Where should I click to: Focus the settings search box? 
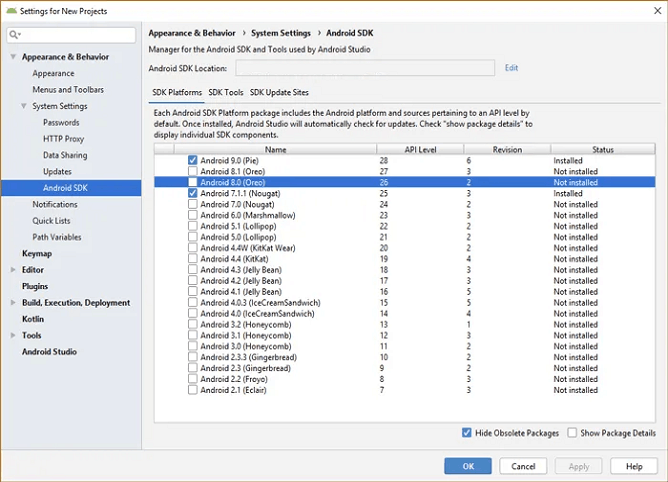pyautogui.click(x=71, y=35)
